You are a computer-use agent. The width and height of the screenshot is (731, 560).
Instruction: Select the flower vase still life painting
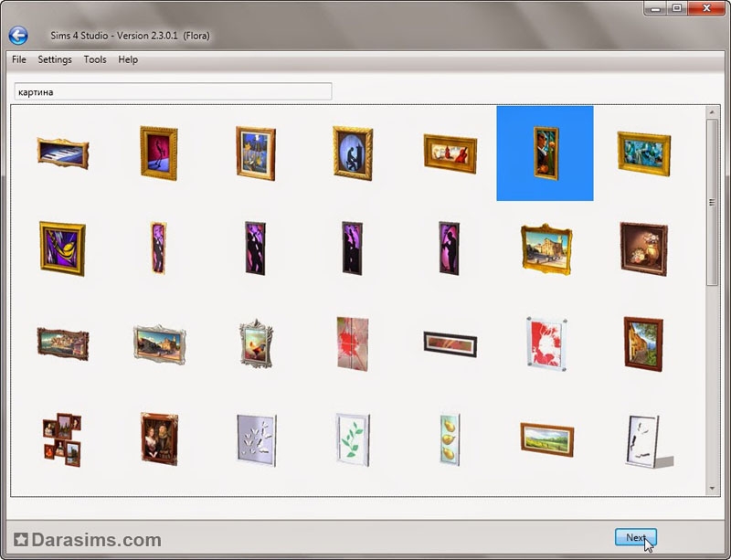coord(644,248)
